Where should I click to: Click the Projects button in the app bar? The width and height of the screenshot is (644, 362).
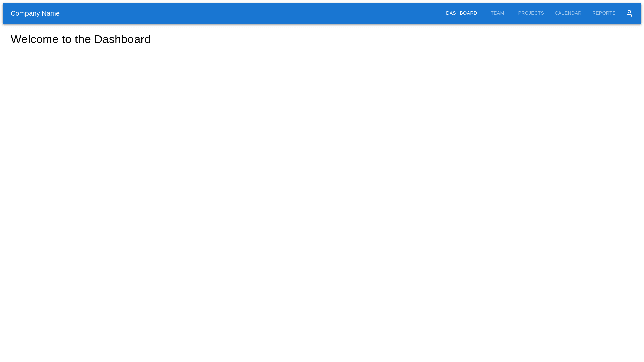(531, 13)
